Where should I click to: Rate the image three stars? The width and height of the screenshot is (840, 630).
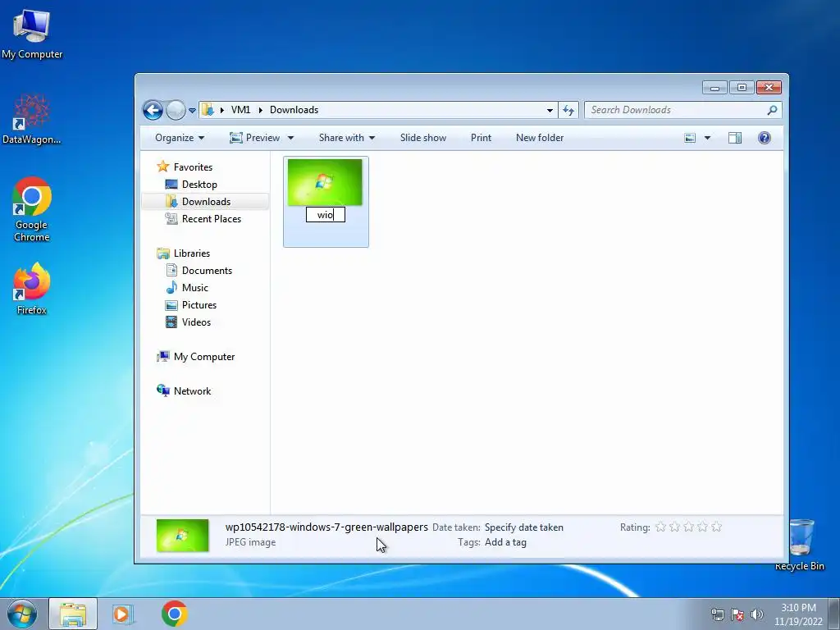click(688, 527)
